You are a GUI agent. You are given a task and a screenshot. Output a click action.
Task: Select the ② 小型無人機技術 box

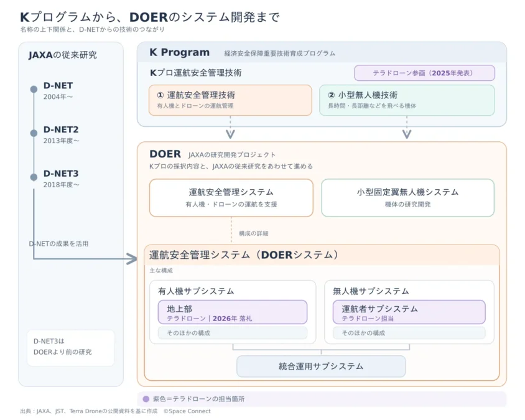(407, 100)
